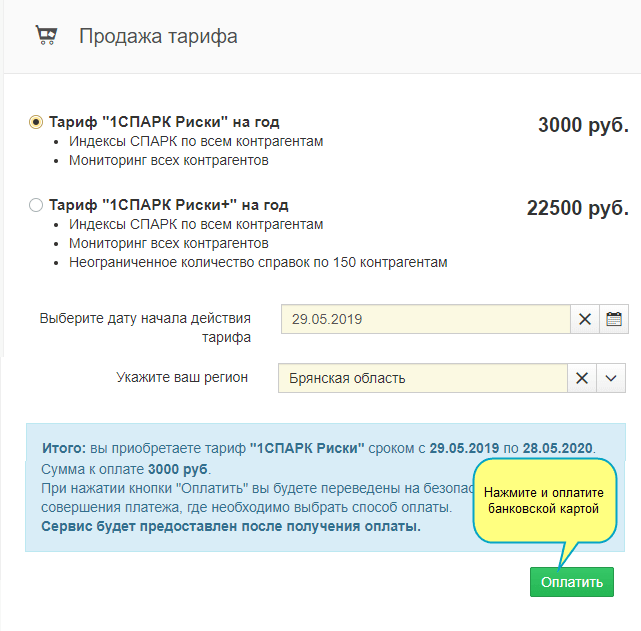The image size is (641, 631).
Task: Expand the region dropdown list
Action: coord(612,378)
